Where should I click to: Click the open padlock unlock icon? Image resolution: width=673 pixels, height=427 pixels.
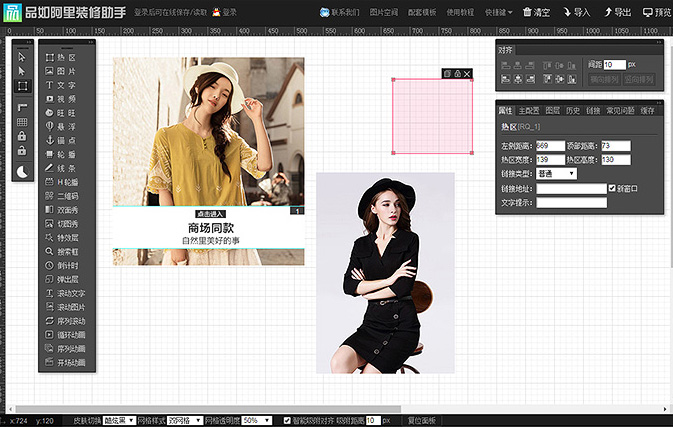22,151
